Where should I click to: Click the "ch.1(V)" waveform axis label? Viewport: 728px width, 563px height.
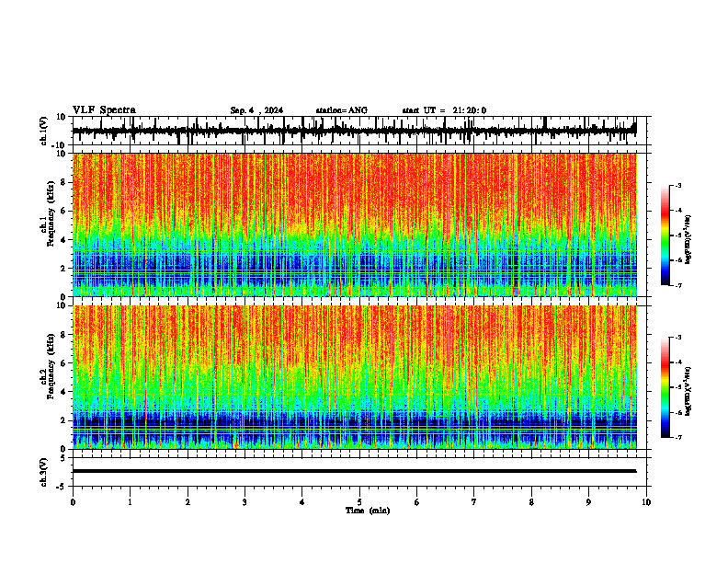click(x=44, y=131)
